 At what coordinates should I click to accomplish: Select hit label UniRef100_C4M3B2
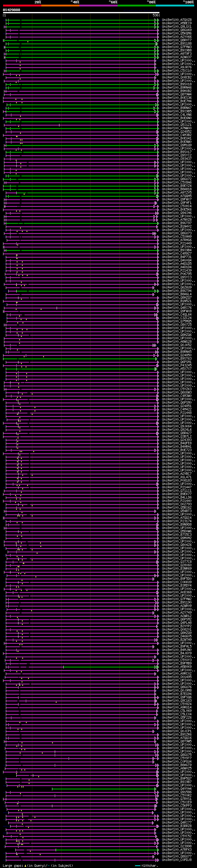point(177,135)
